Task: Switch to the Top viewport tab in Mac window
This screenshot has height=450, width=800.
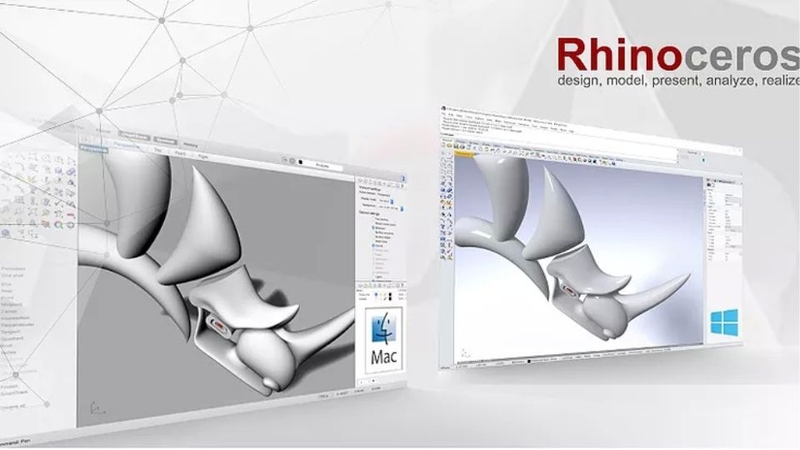Action: pos(158,149)
